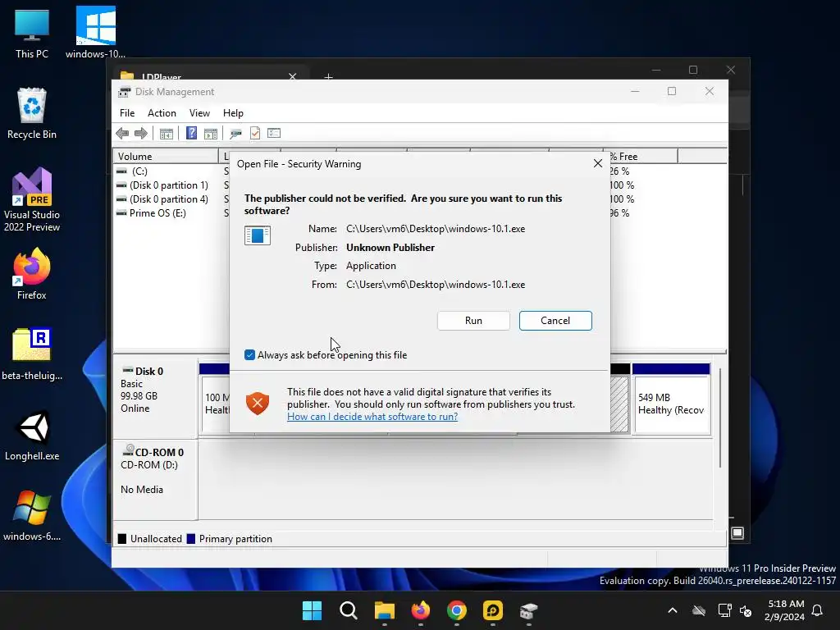Click Cancel in the security warning

pyautogui.click(x=555, y=321)
